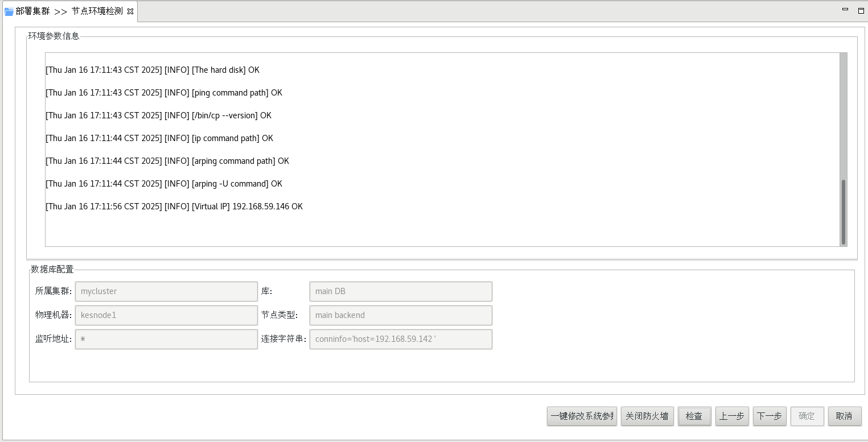This screenshot has height=442, width=868.
Task: Click the folder icon in the tab header
Action: coord(9,11)
